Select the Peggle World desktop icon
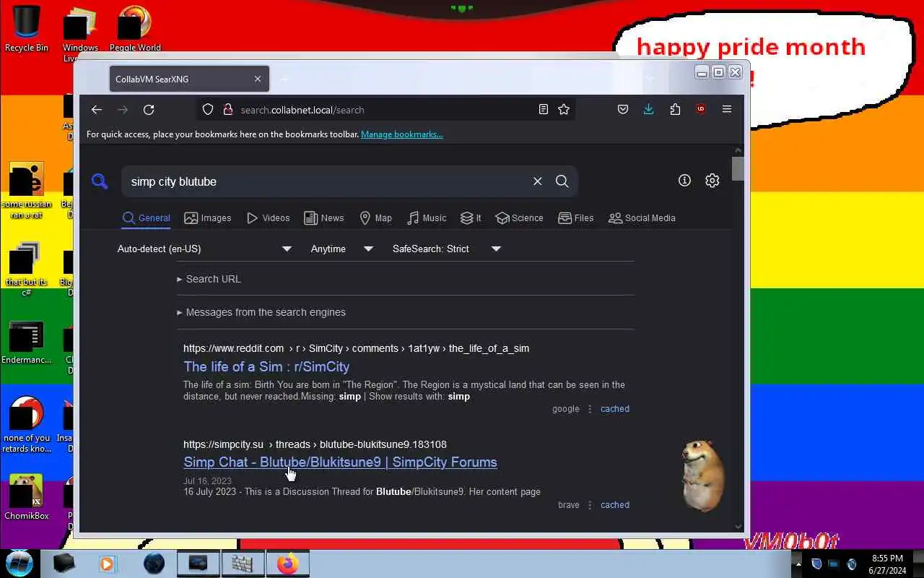Viewport: 924px width, 578px height. point(135,29)
